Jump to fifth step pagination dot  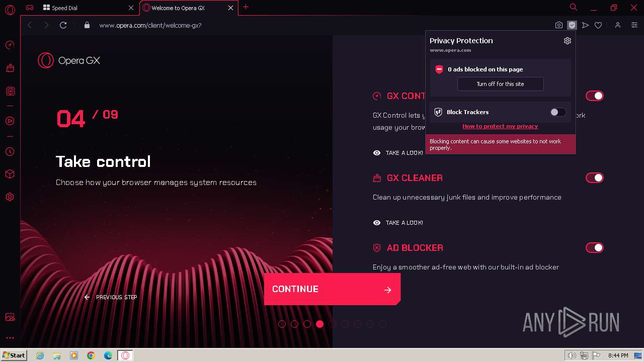pos(332,324)
